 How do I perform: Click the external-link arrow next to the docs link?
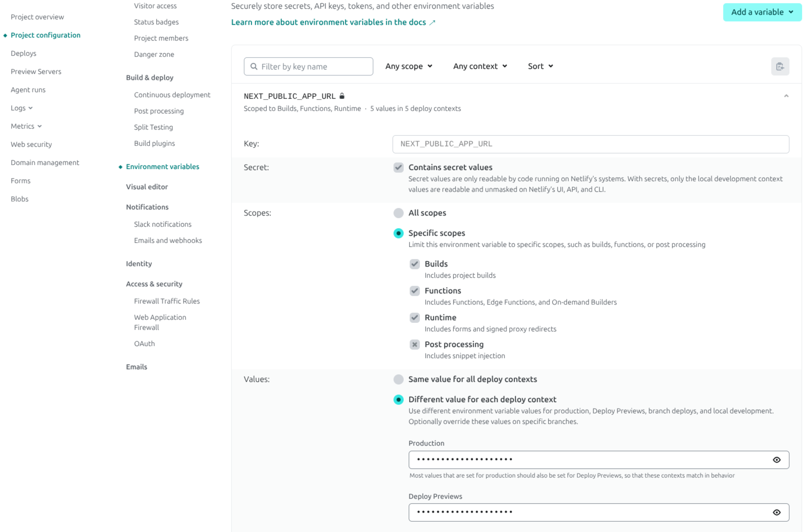pos(433,23)
